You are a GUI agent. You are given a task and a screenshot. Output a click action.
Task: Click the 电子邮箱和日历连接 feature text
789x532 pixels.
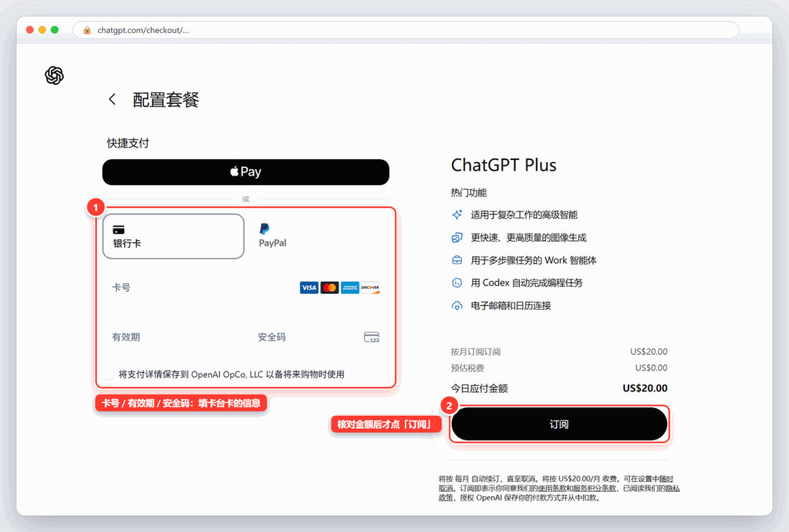pyautogui.click(x=511, y=305)
